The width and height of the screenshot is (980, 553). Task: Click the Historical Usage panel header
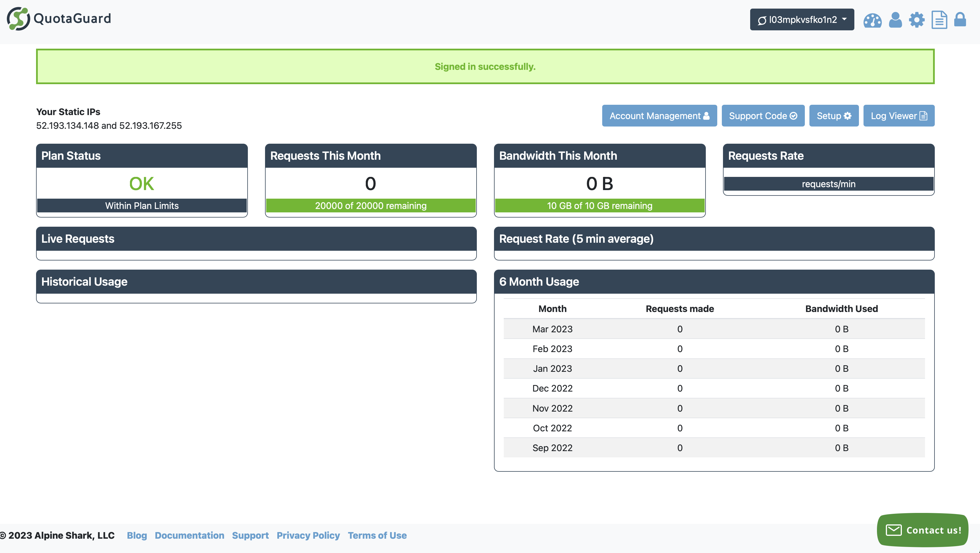click(256, 281)
